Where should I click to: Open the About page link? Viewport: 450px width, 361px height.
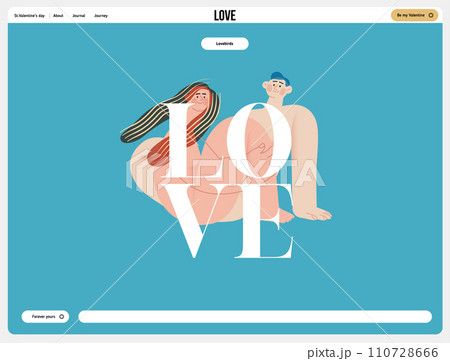tap(58, 16)
